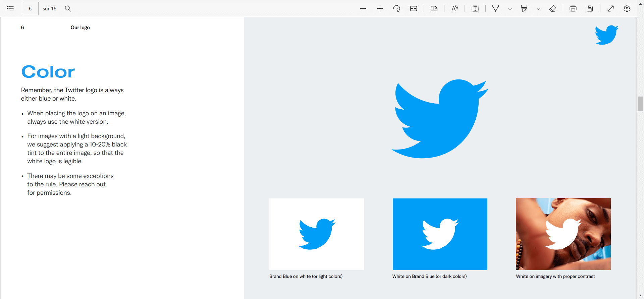Zoom in with the plus button
The height and width of the screenshot is (299, 644).
(x=380, y=8)
